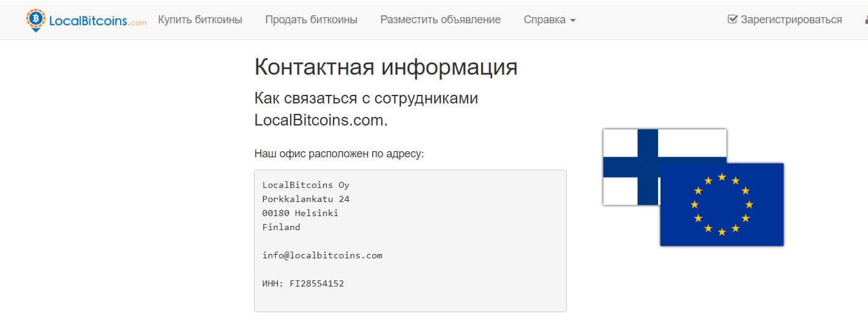Click the Как связаться с сотрудниками subheading
This screenshot has height=322, width=868.
tap(366, 99)
